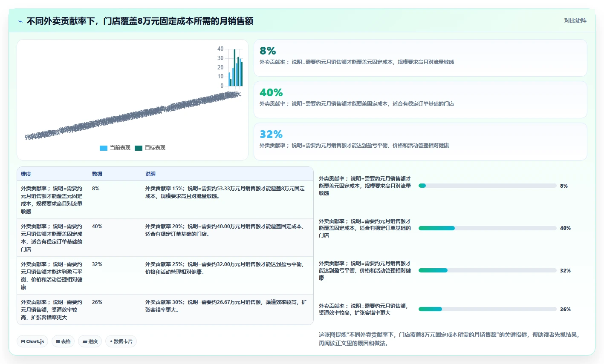
Task: Click the 20 label on the chart y-axis
Action: click(x=220, y=67)
